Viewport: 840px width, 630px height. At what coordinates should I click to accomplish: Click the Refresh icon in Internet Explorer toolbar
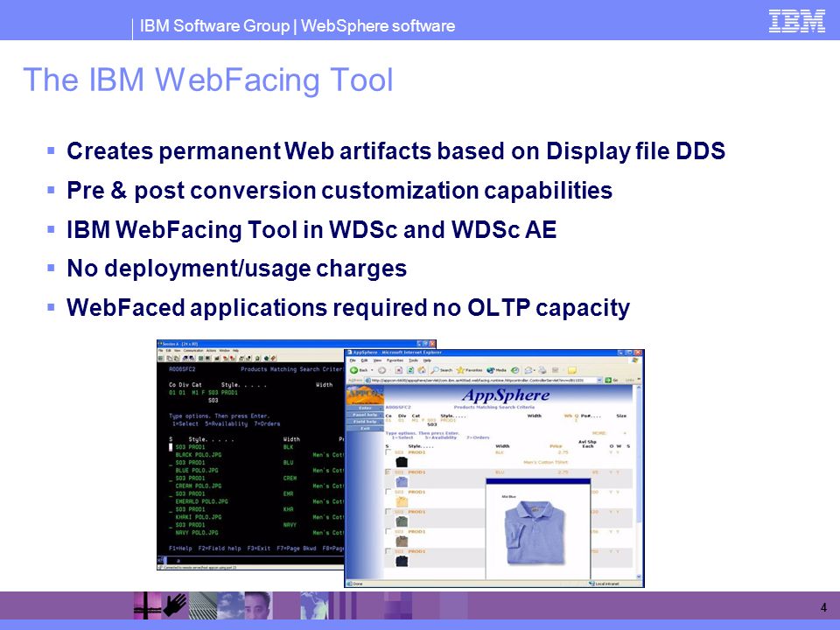click(x=410, y=370)
